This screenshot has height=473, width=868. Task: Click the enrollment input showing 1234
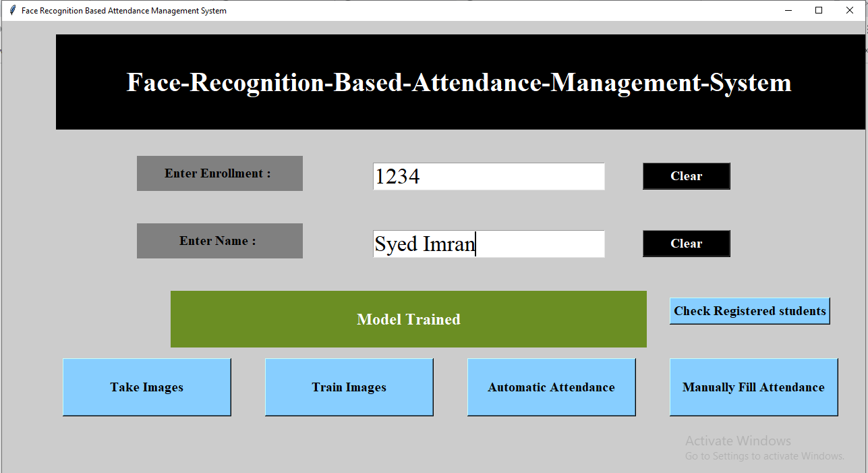[488, 176]
